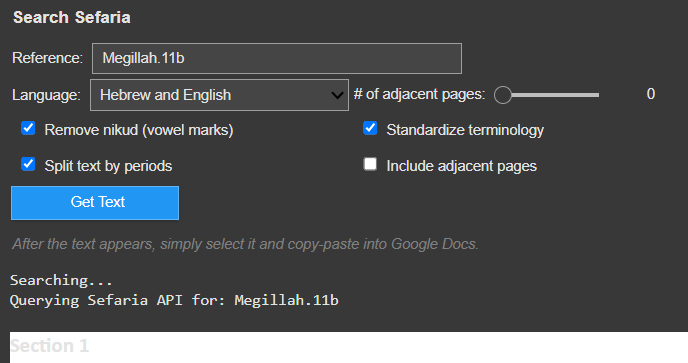Click the adjacent pages slider handle
The image size is (688, 363).
503,95
